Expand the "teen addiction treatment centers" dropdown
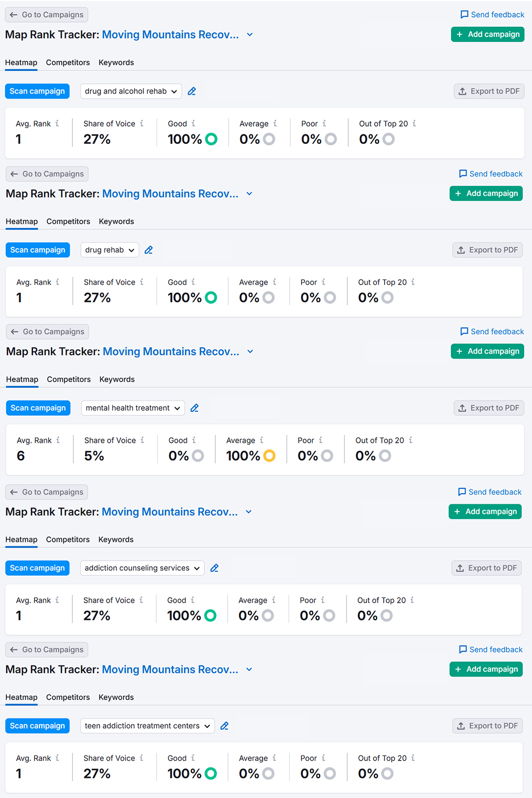The height and width of the screenshot is (798, 532). 147,726
